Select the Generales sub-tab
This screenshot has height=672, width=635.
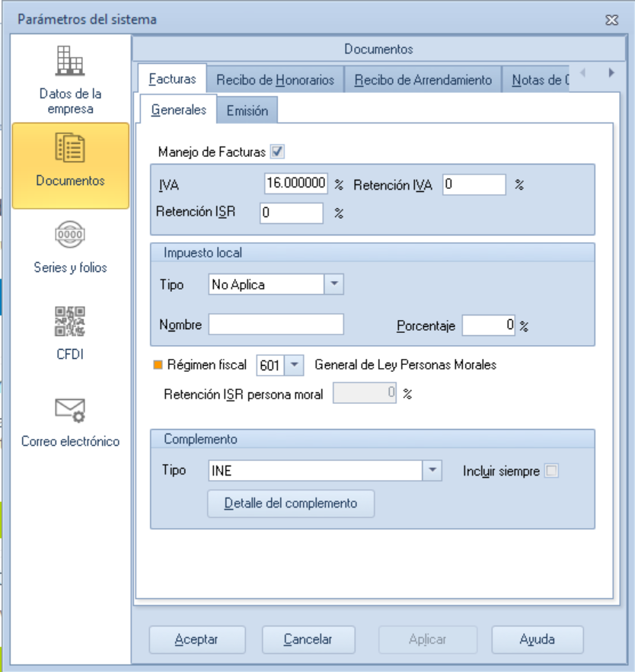[179, 110]
